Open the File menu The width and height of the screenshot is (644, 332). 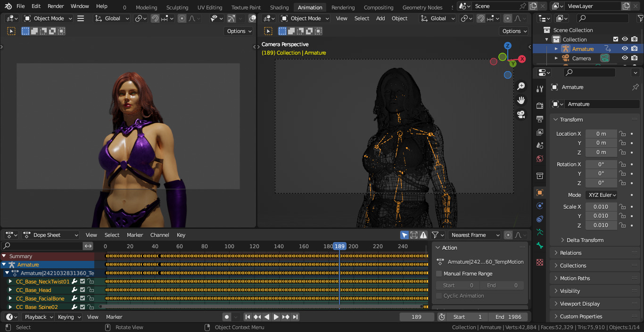click(20, 6)
